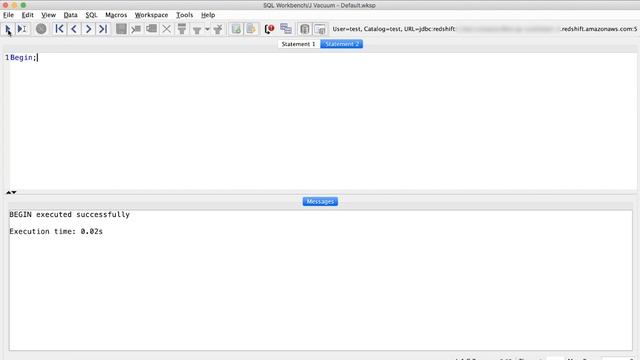Go to the next statement in history
The width and height of the screenshot is (640, 360).
88,29
